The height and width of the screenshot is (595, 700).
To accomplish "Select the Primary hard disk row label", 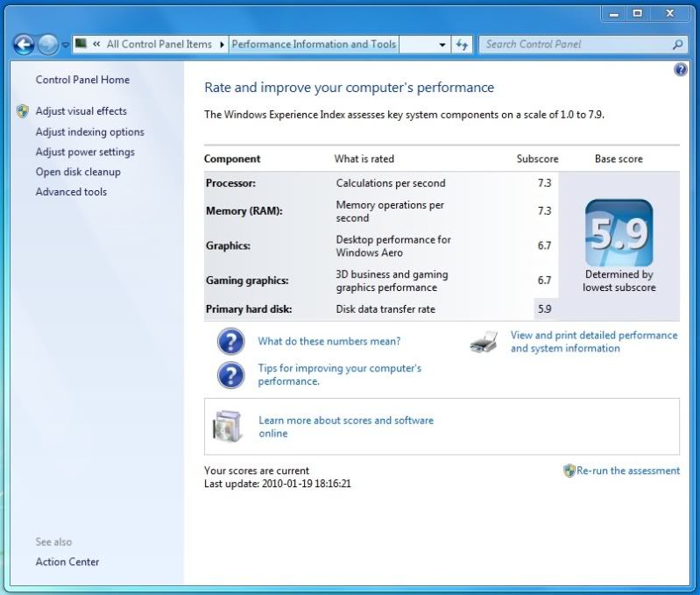I will 249,309.
